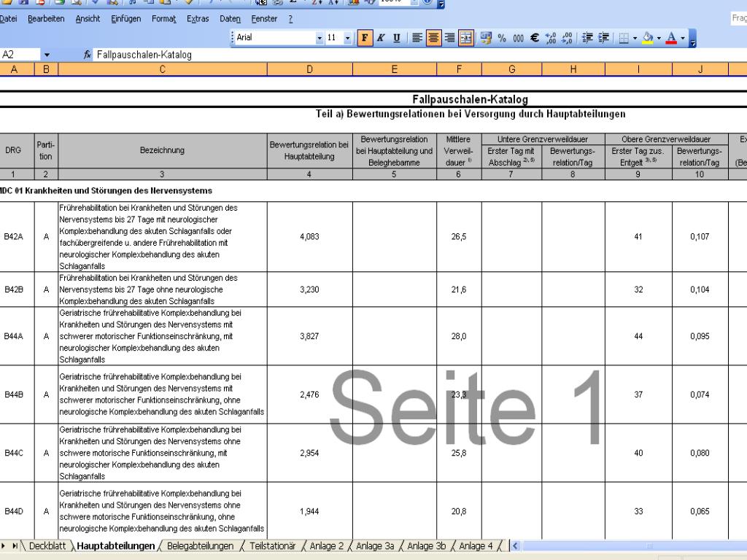Click the Name Box showing A2
747x560 pixels.
(20, 55)
